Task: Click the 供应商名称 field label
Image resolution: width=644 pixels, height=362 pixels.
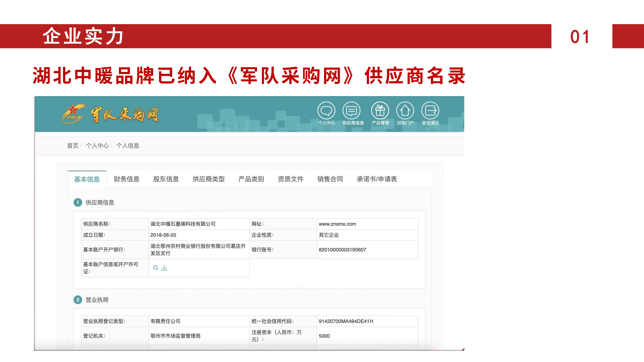Action: 97,224
